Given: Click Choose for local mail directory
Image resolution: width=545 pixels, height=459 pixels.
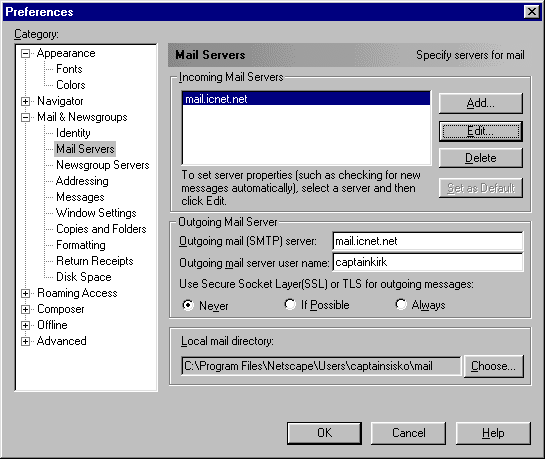Looking at the screenshot, I should [x=493, y=366].
